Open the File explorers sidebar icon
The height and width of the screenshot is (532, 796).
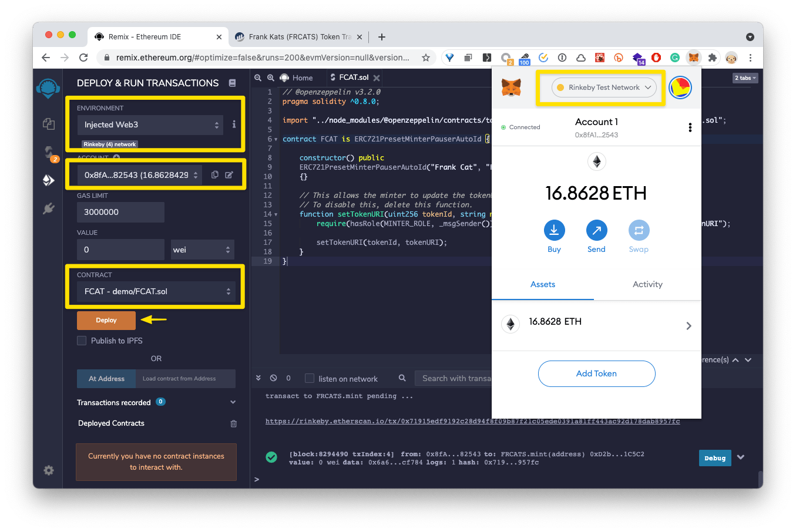click(49, 124)
